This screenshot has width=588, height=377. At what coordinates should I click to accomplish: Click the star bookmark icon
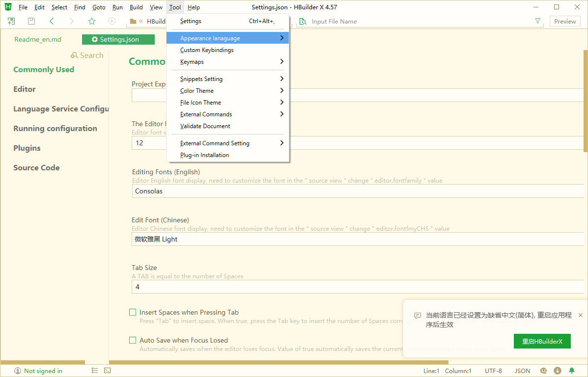[x=92, y=21]
